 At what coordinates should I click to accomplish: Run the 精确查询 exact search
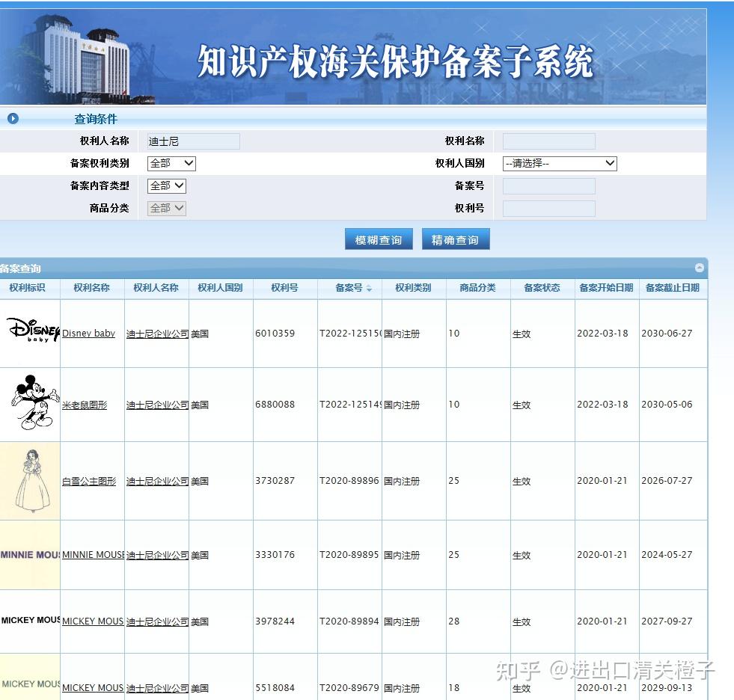tap(456, 239)
